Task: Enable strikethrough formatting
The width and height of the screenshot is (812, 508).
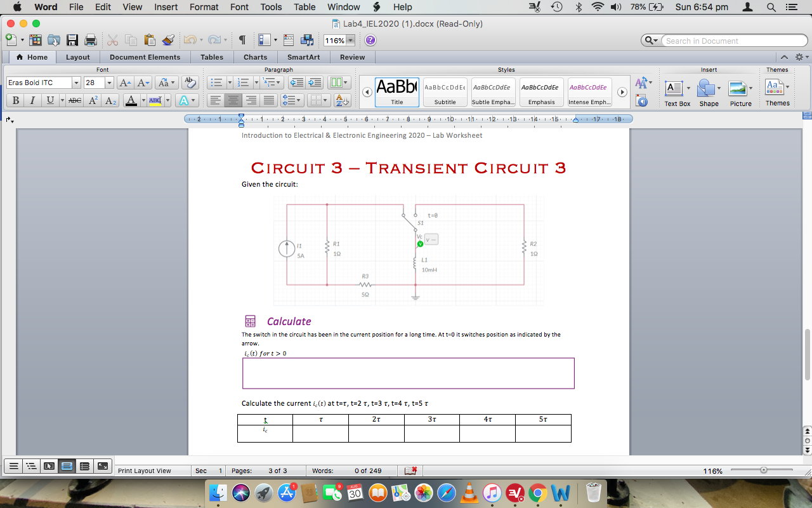Action: pos(74,100)
